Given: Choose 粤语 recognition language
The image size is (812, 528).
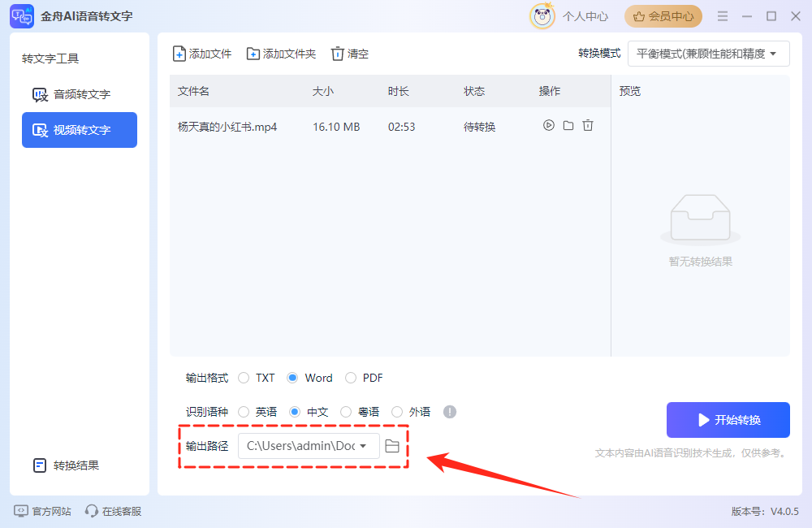Looking at the screenshot, I should click(x=346, y=412).
